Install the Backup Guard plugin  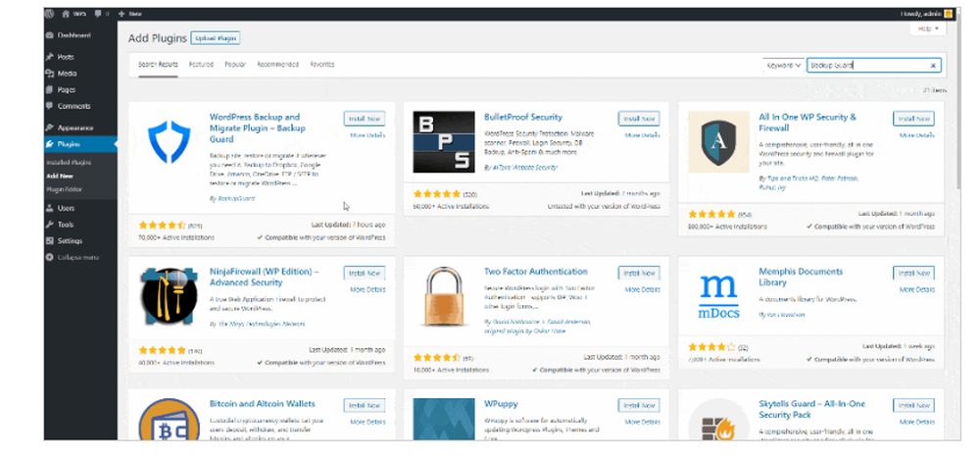(x=365, y=118)
